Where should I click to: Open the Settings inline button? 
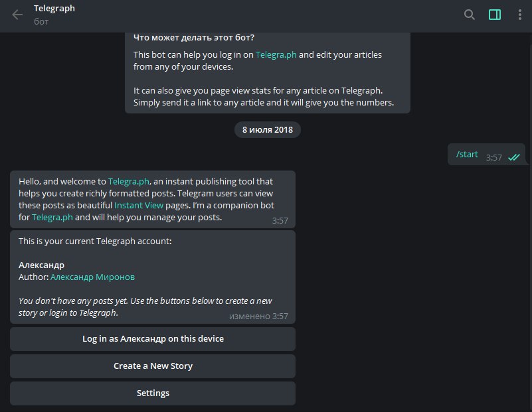tap(153, 393)
